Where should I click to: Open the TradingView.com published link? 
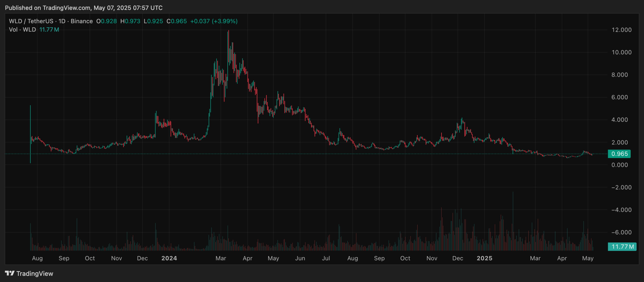pyautogui.click(x=66, y=8)
